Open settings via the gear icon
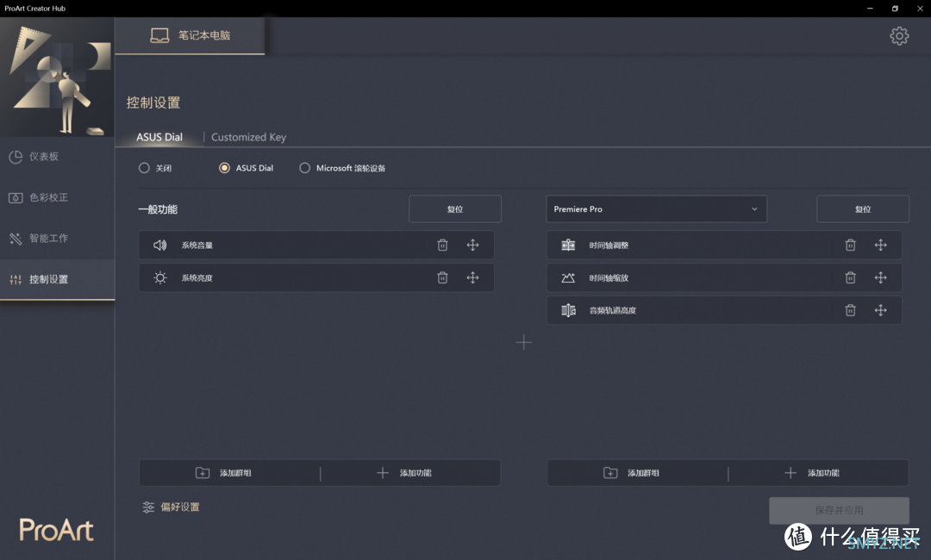 click(899, 36)
